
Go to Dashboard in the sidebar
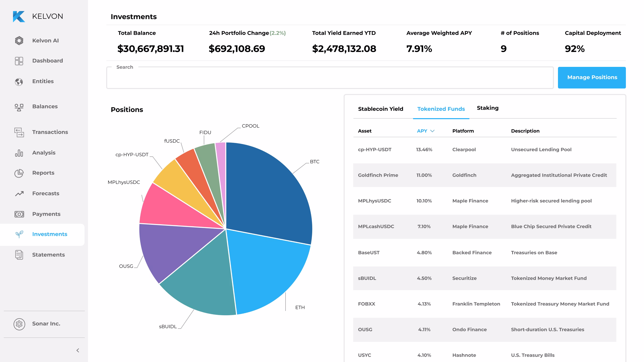48,61
